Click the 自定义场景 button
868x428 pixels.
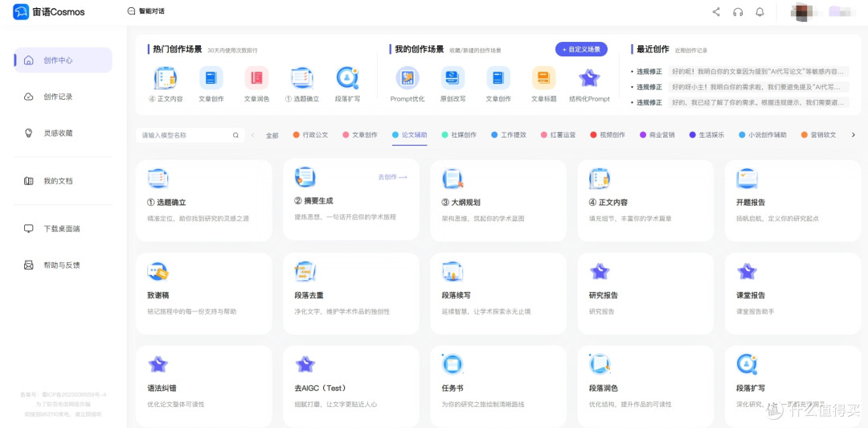point(581,49)
